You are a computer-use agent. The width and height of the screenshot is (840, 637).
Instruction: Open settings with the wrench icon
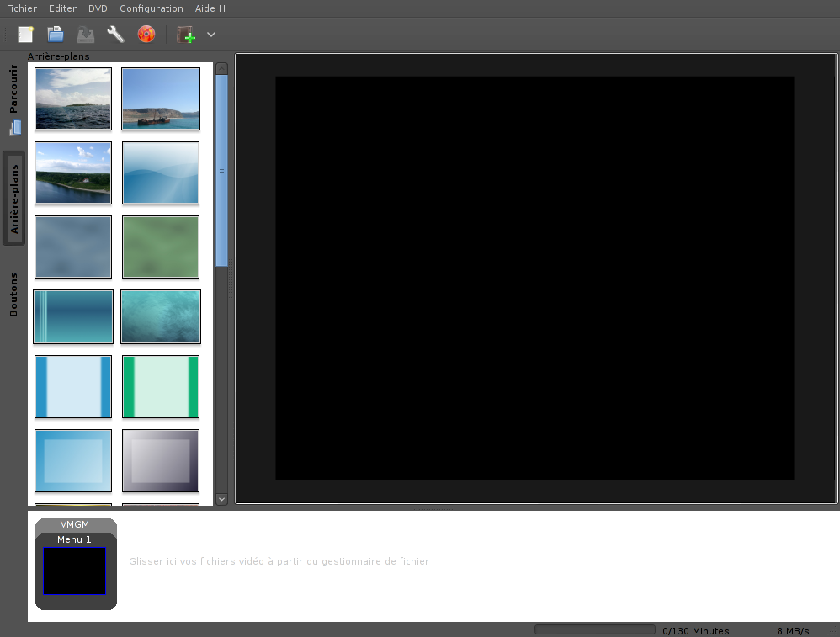tap(115, 35)
